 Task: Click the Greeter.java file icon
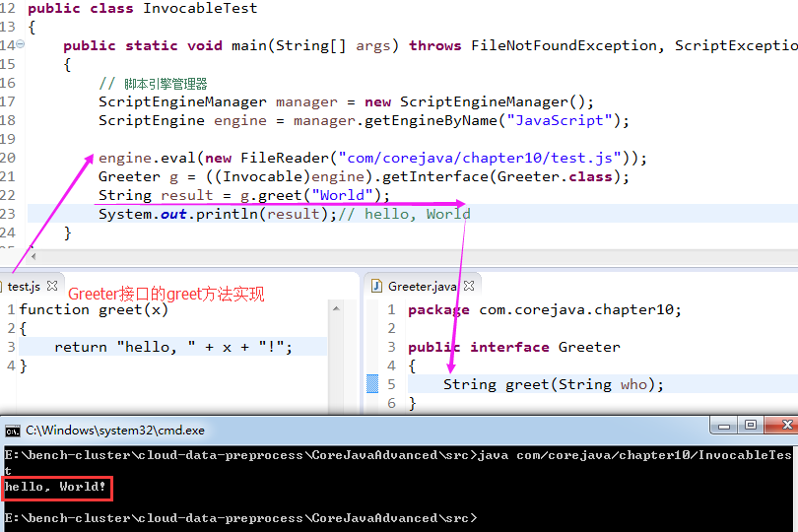click(376, 286)
